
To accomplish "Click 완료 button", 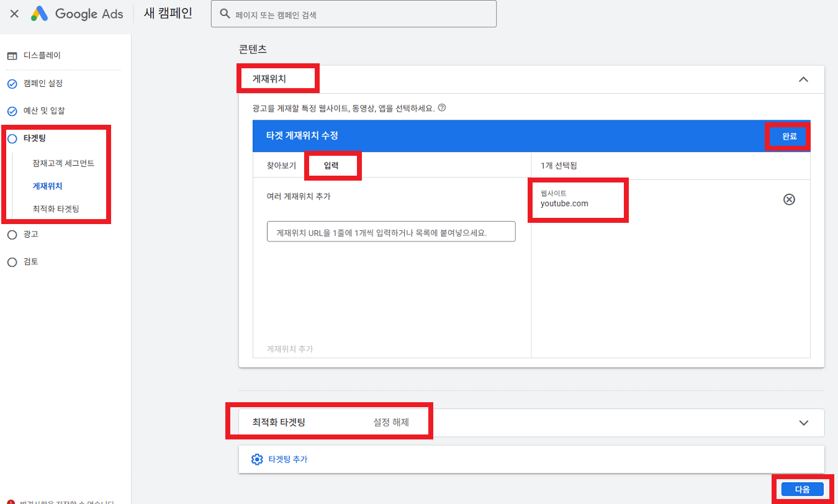I will click(x=789, y=137).
